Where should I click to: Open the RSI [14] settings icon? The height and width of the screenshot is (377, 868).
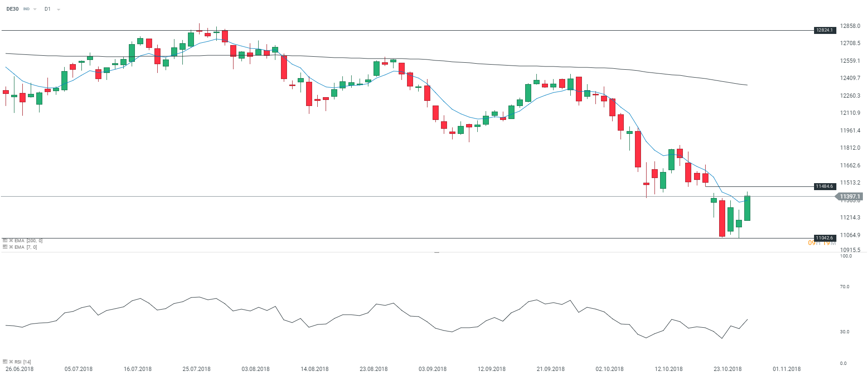click(x=5, y=361)
